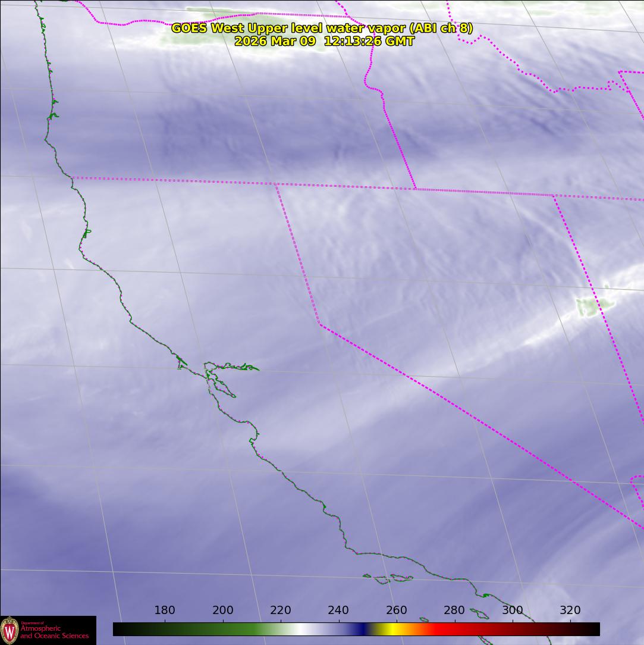
Task: Click the 2026 Mar 09 12:13:26 GMT timestamp
Action: click(x=324, y=41)
